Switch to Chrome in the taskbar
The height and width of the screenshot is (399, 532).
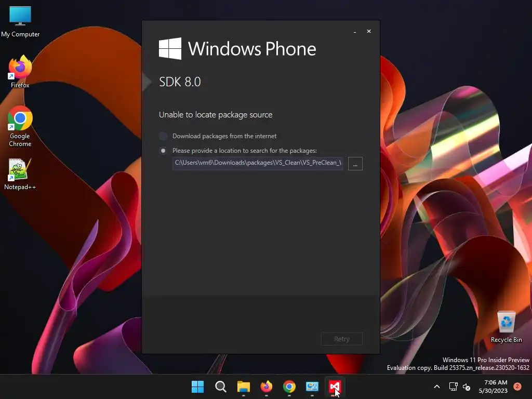pyautogui.click(x=289, y=387)
